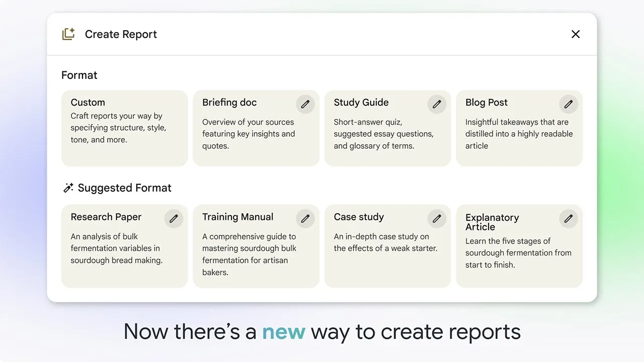644x362 pixels.
Task: Click the Suggested Format magic wand icon
Action: tap(68, 188)
